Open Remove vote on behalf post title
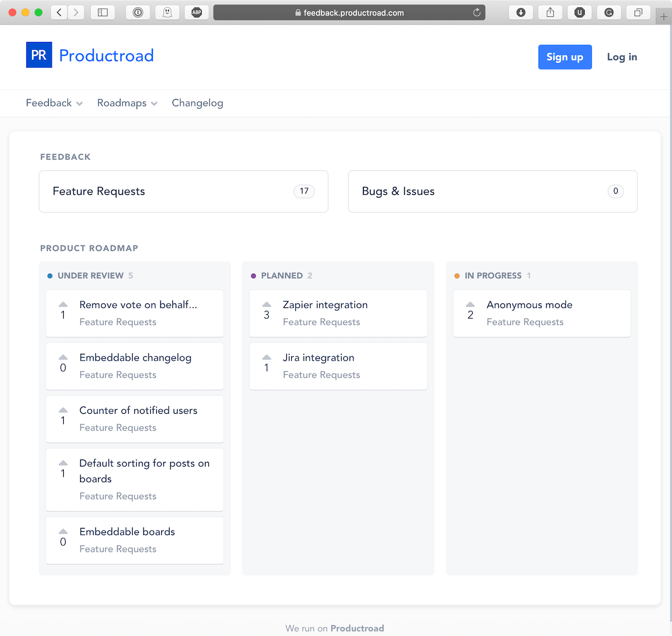The height and width of the screenshot is (636, 672). [138, 305]
